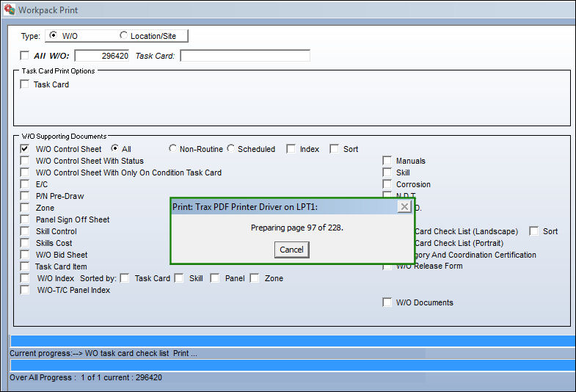Image resolution: width=576 pixels, height=392 pixels.
Task: Check the Corrosion option
Action: tap(387, 184)
